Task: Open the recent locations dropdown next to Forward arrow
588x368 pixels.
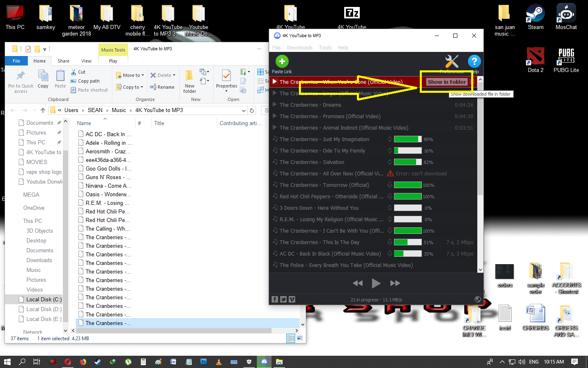Action: pyautogui.click(x=33, y=110)
